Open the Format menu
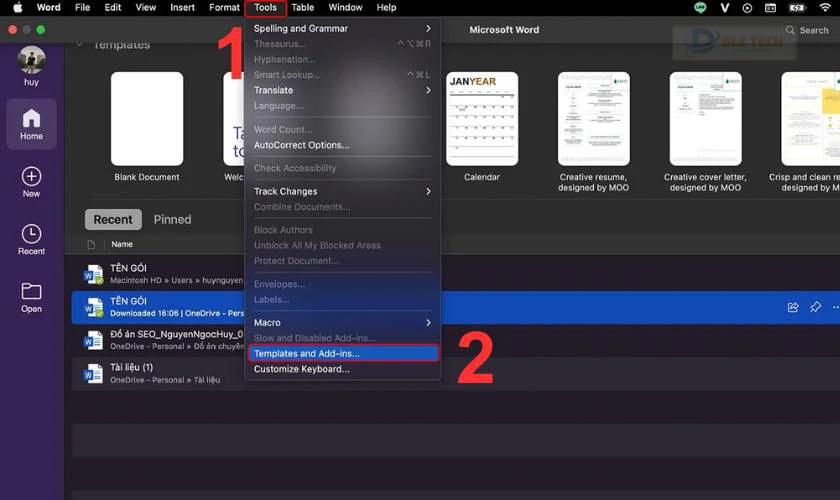This screenshot has width=840, height=500. coord(224,8)
